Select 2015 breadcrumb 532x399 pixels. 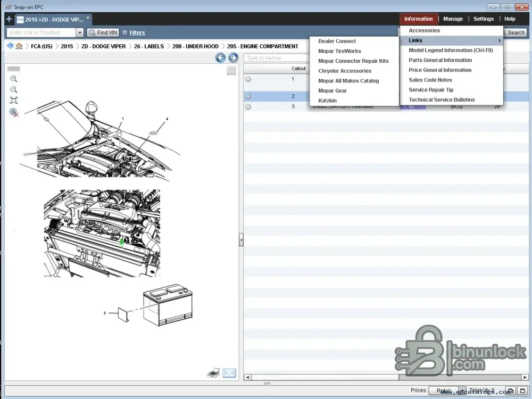[67, 46]
